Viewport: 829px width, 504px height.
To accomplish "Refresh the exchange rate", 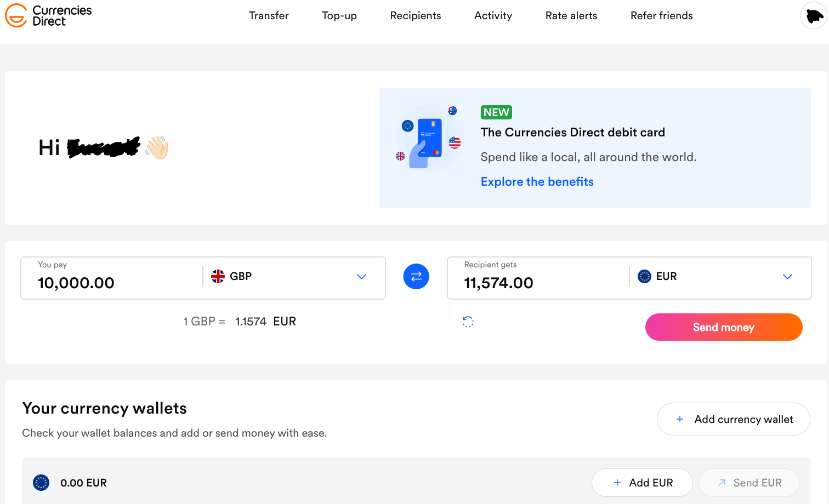I will pos(468,322).
